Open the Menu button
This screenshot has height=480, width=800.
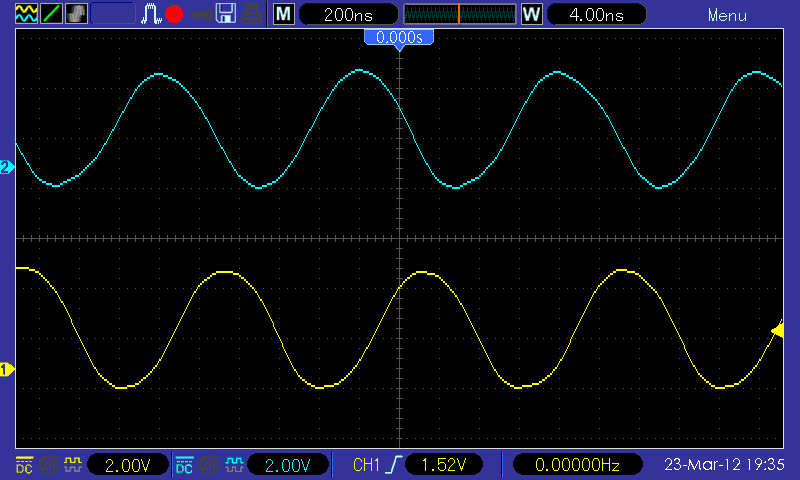727,15
